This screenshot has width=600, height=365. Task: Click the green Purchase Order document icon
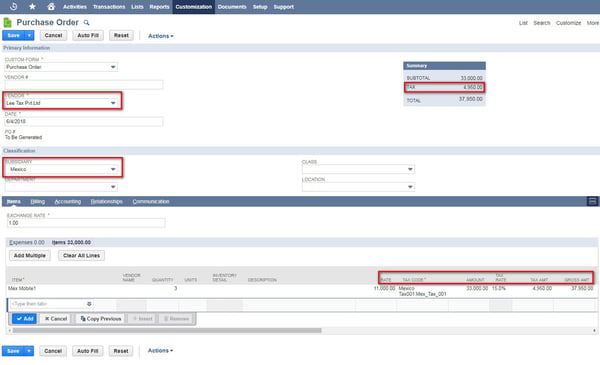(7, 23)
